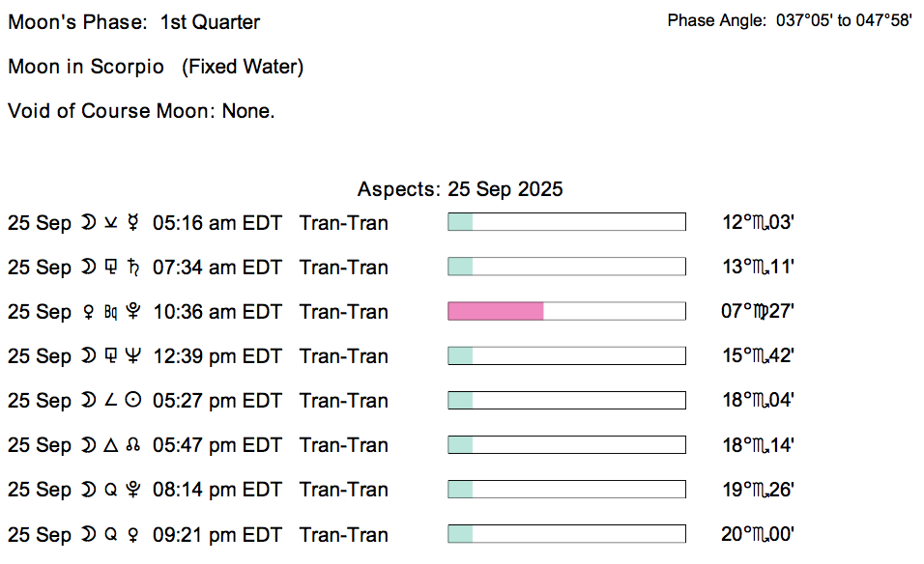
Task: Click the Neptune glyph in the 12:39 pm row
Action: tap(133, 356)
